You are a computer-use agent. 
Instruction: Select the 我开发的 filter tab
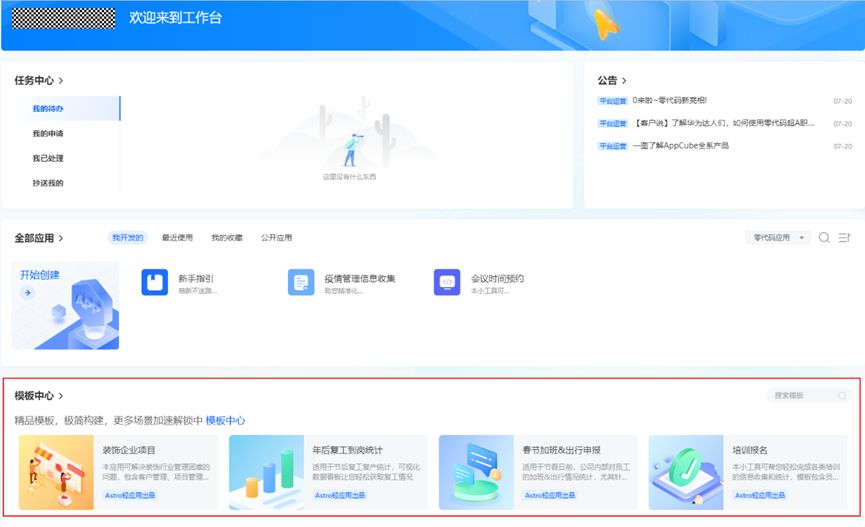point(127,237)
